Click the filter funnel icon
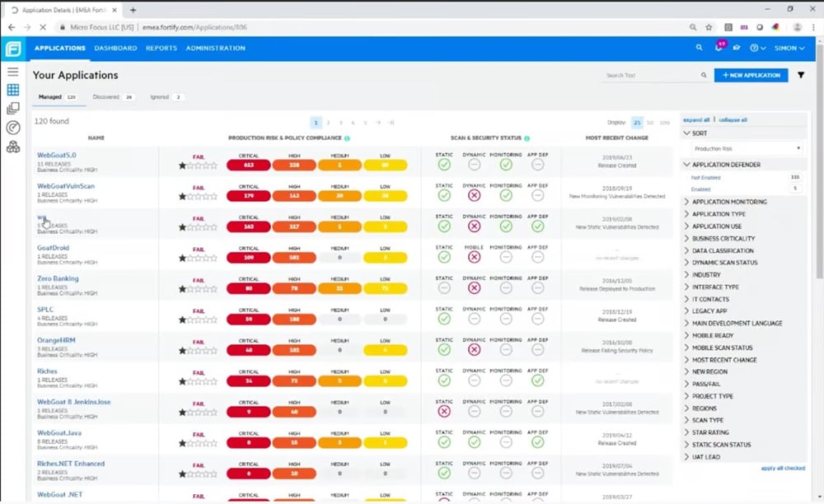The height and width of the screenshot is (504, 824). pos(801,75)
